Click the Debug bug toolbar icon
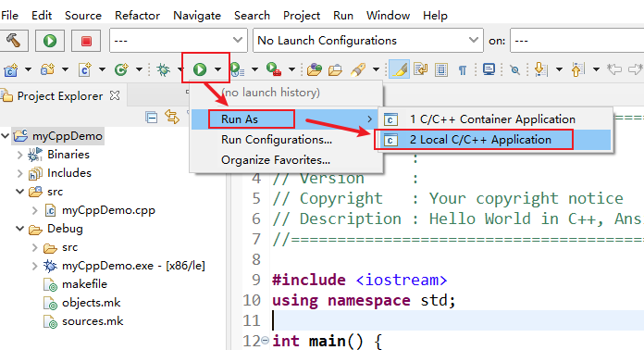The image size is (644, 350). pos(164,69)
